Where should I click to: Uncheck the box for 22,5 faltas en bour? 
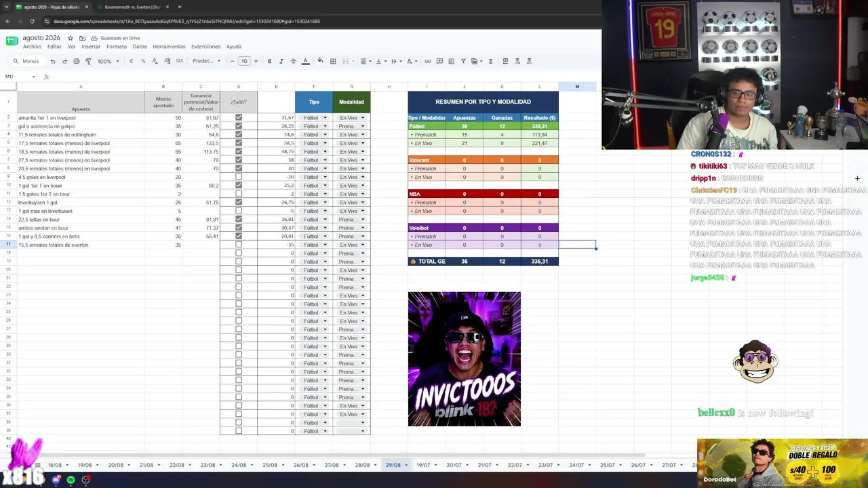click(238, 220)
